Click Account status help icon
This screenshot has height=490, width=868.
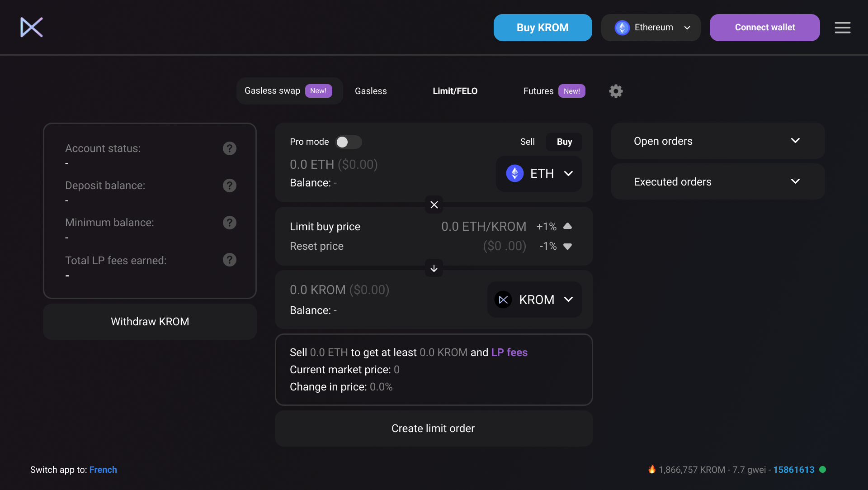(230, 148)
